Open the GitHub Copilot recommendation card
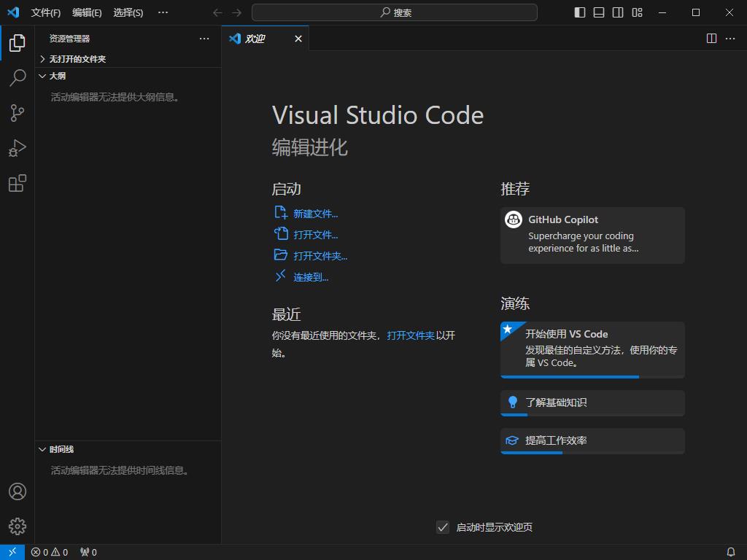The width and height of the screenshot is (747, 560). 592,236
